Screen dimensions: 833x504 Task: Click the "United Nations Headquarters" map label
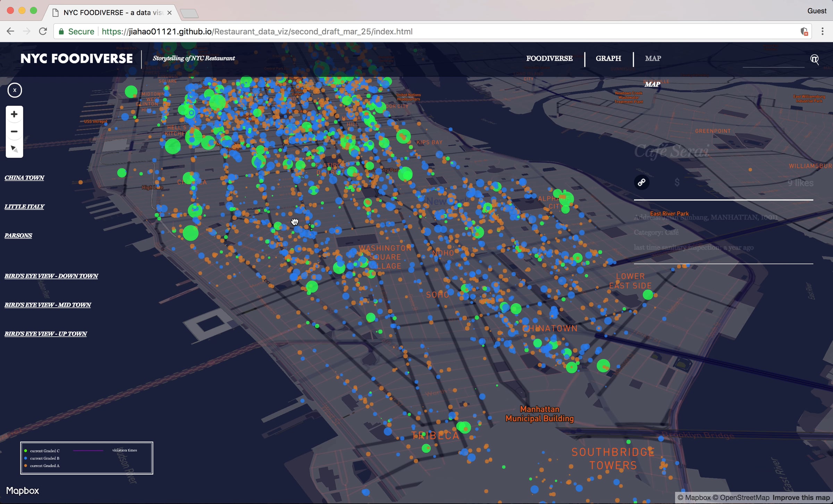click(x=409, y=97)
